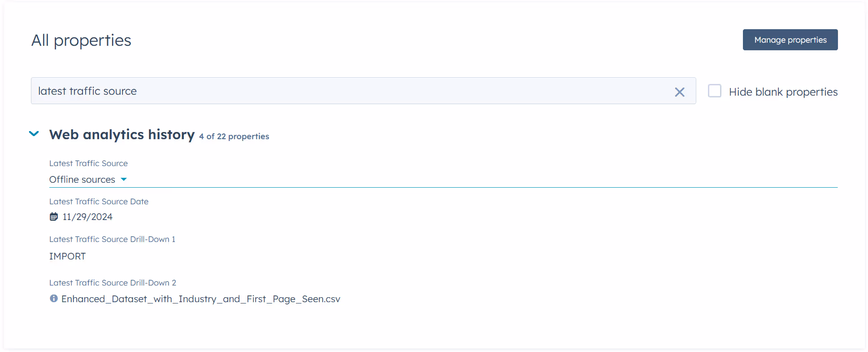This screenshot has height=352, width=868.
Task: Click the Enhanced_Dataset CSV filename
Action: pyautogui.click(x=201, y=299)
